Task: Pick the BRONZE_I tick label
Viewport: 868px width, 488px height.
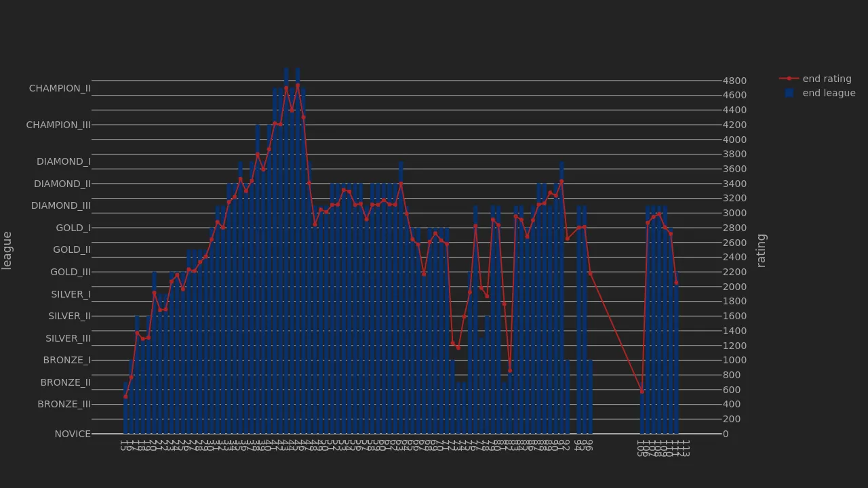Action: pyautogui.click(x=67, y=360)
